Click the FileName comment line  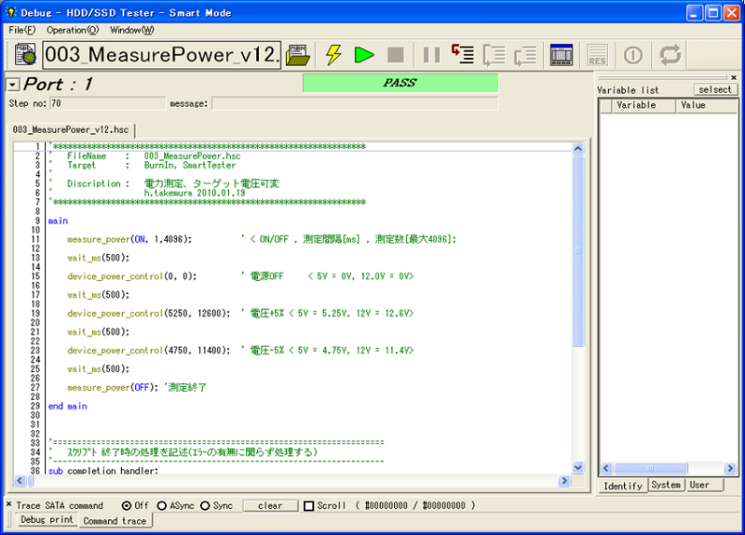pos(153,156)
